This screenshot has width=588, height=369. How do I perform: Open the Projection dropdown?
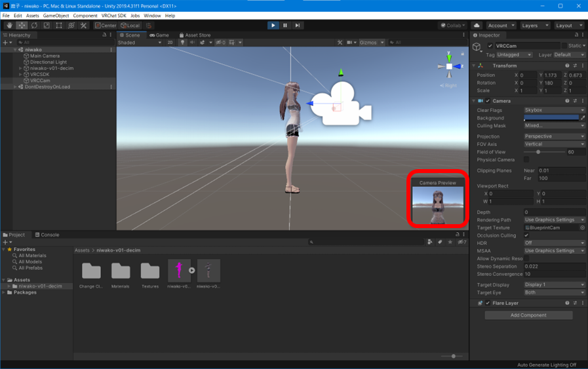554,136
